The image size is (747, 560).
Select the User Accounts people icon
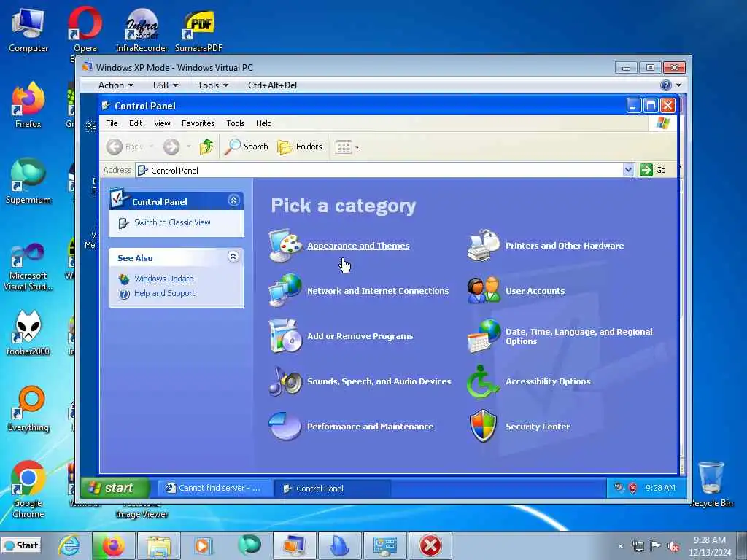484,290
